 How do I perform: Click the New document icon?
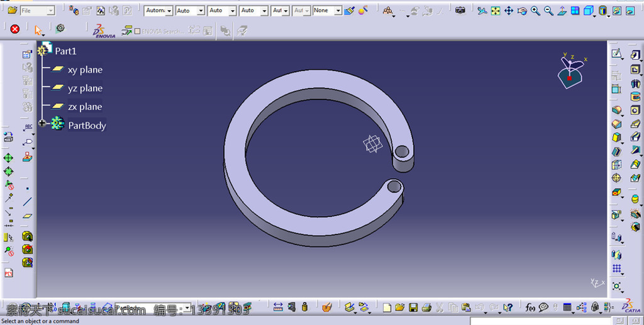click(x=387, y=307)
